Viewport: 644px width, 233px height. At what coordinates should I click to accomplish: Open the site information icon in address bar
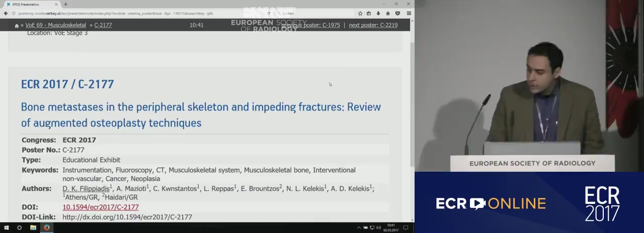point(14,14)
